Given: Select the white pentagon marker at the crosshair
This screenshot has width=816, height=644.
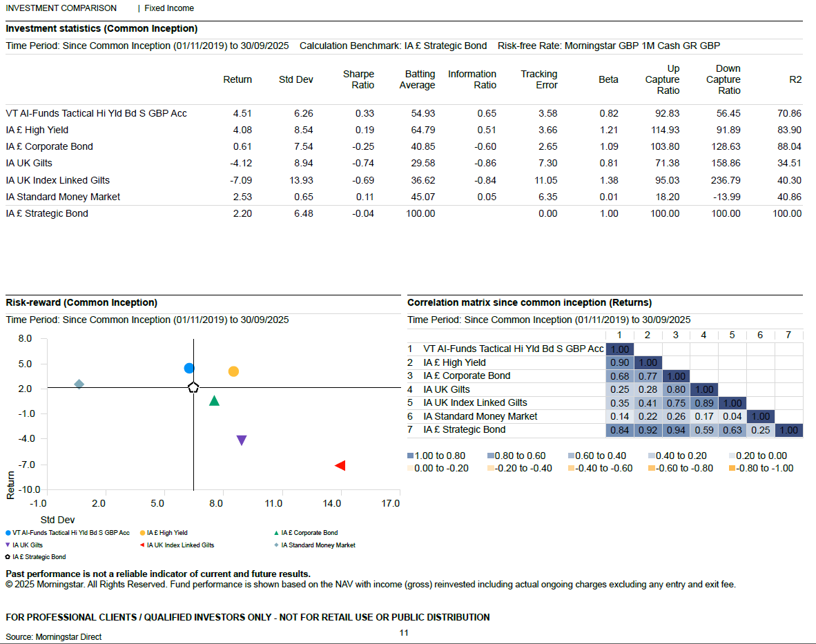Looking at the screenshot, I should click(193, 388).
